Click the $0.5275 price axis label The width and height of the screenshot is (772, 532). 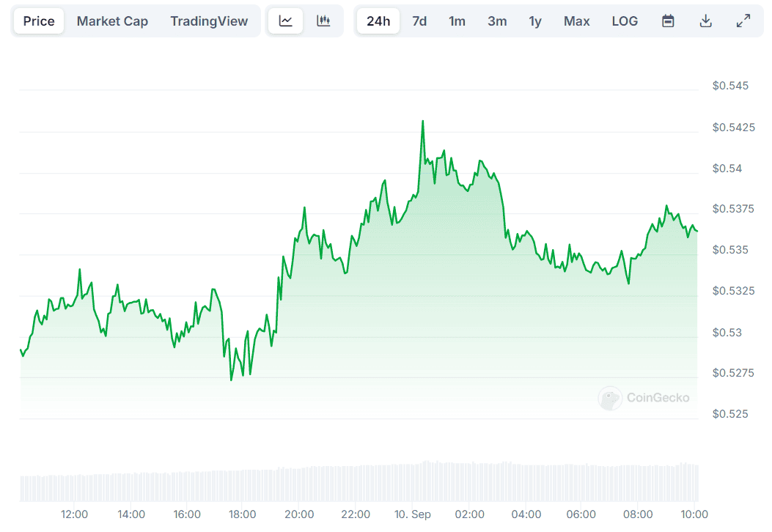pos(733,373)
